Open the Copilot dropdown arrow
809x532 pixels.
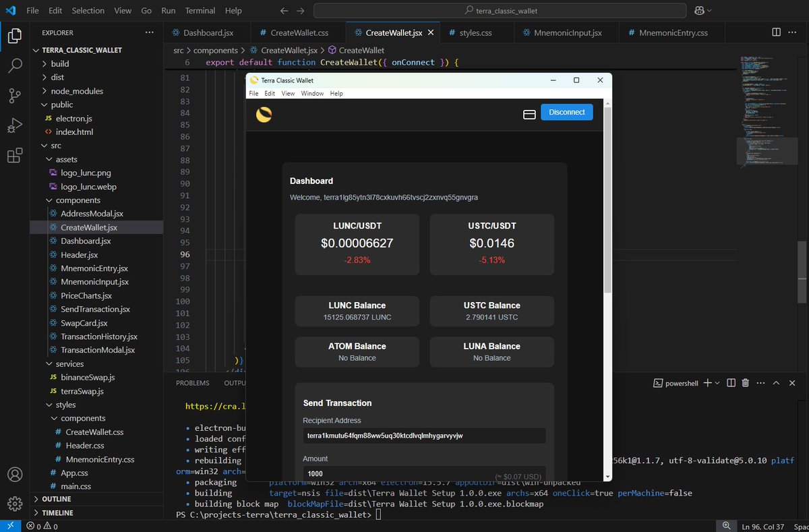[709, 11]
